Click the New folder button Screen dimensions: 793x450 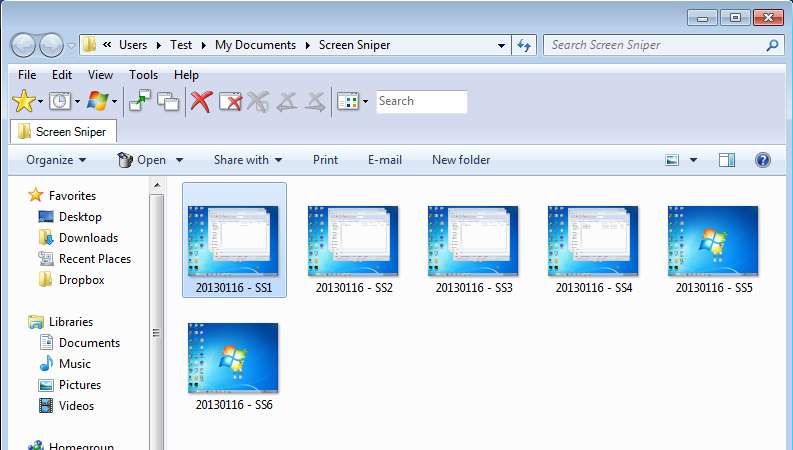461,160
